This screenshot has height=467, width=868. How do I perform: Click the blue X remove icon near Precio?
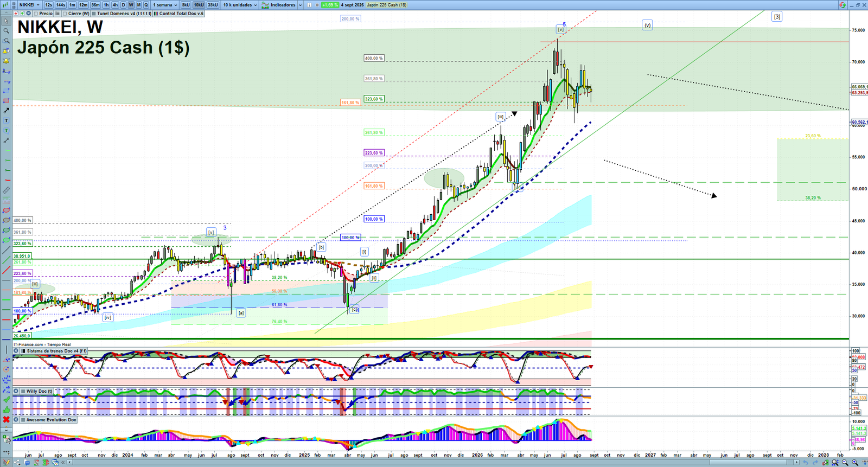28,14
